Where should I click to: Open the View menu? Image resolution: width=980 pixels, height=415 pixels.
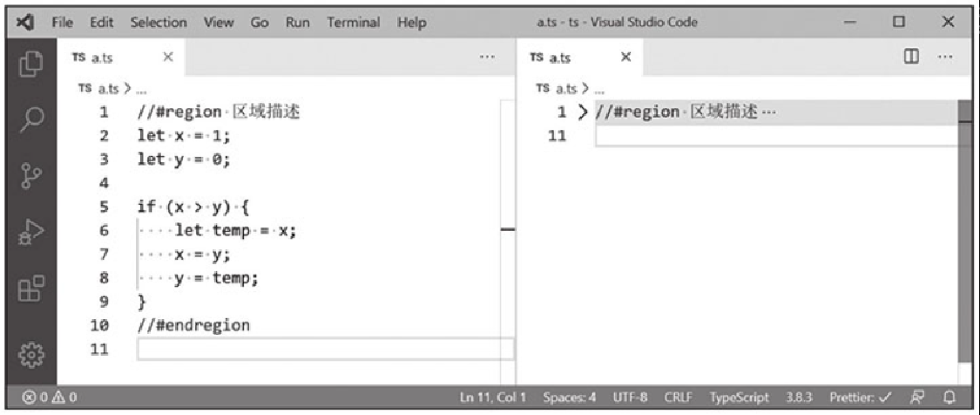(x=218, y=23)
